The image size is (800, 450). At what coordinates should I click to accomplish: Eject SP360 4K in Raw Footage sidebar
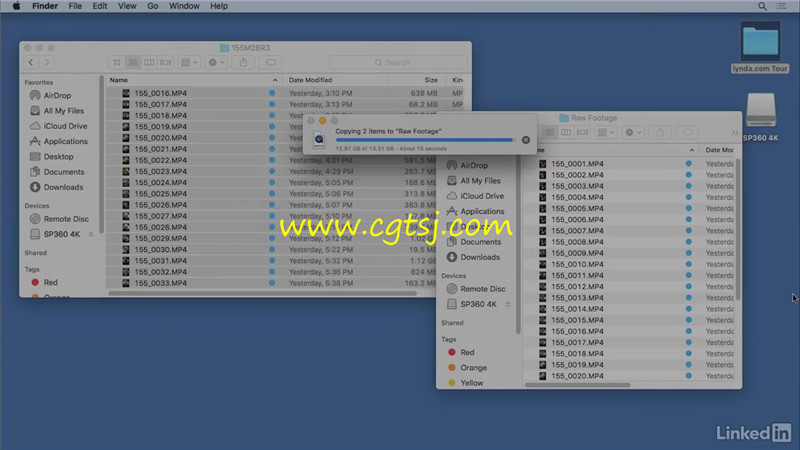pyautogui.click(x=508, y=304)
